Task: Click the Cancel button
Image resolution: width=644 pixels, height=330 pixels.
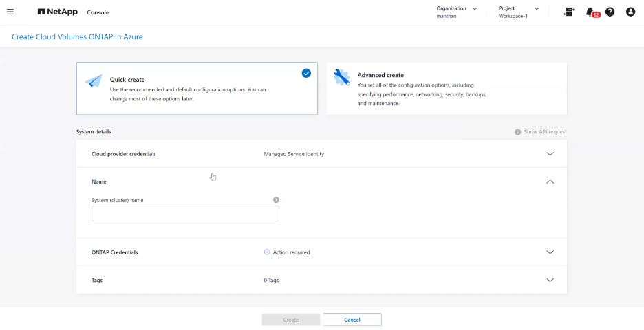Action: (x=352, y=320)
